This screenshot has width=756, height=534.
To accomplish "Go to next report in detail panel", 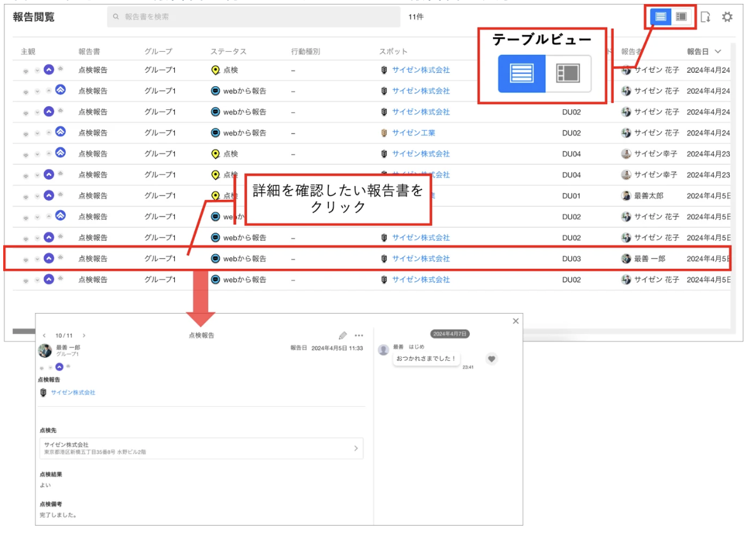I will coord(84,335).
